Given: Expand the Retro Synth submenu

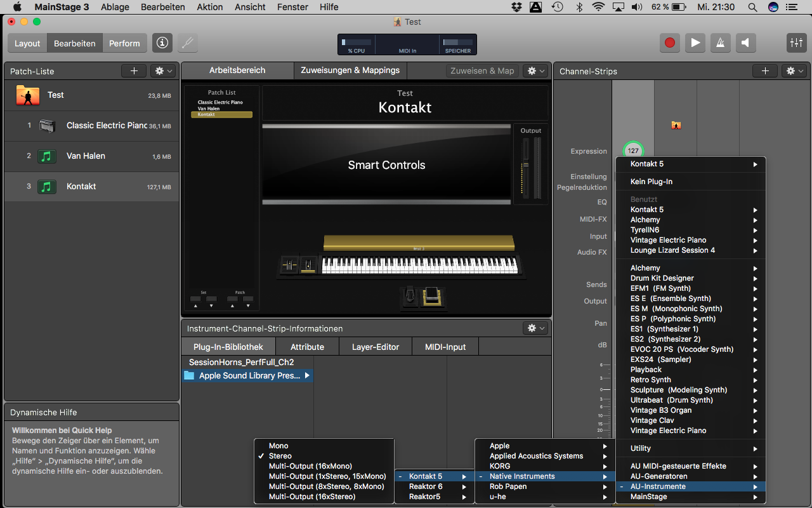Looking at the screenshot, I should (691, 380).
